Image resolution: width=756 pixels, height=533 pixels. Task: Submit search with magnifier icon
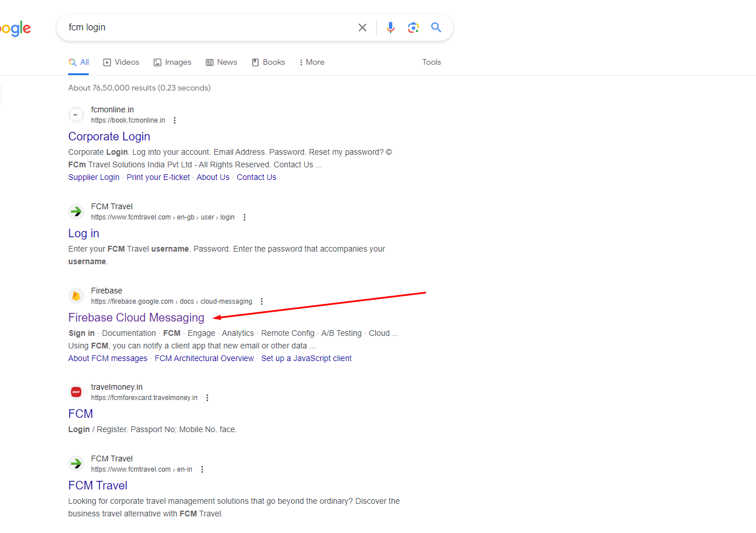tap(436, 28)
